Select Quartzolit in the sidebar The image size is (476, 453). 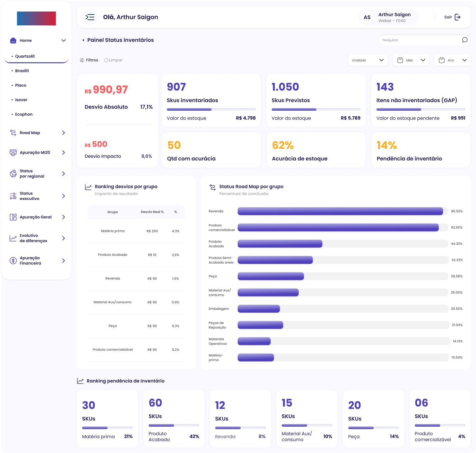coord(25,56)
